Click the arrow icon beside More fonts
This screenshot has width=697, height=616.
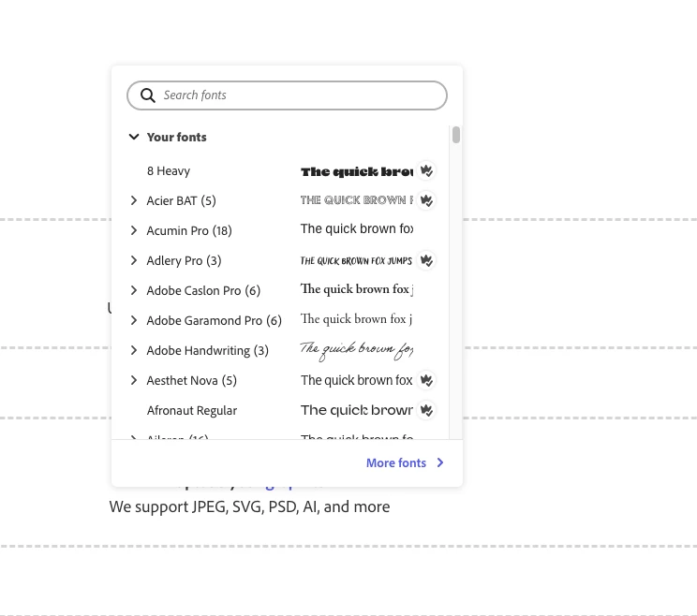440,462
